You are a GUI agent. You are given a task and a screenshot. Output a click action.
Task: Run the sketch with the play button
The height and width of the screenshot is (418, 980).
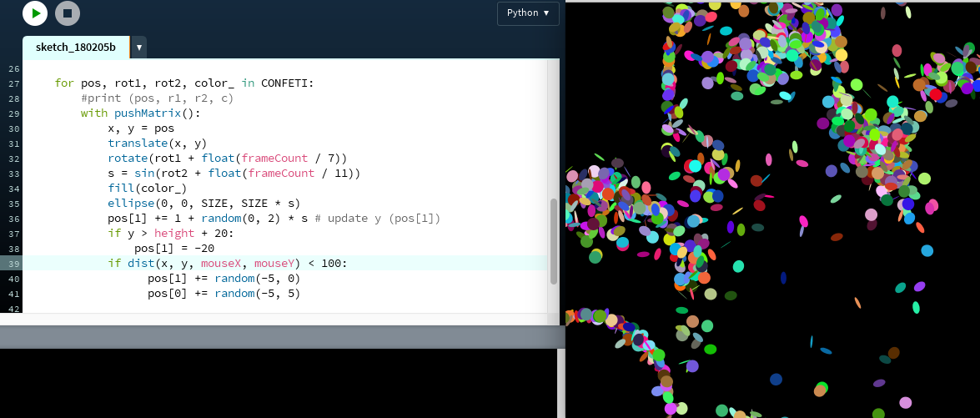coord(35,13)
